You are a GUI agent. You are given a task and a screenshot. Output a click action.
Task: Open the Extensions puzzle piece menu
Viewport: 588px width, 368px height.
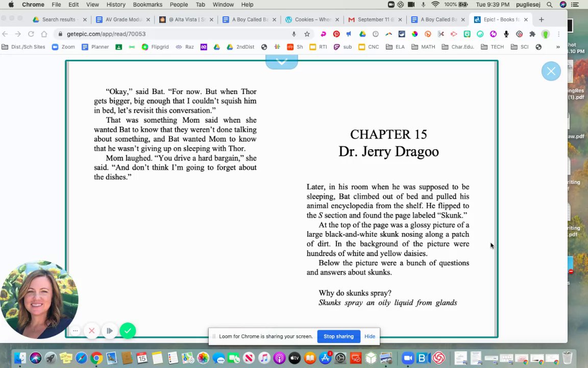[x=532, y=34]
